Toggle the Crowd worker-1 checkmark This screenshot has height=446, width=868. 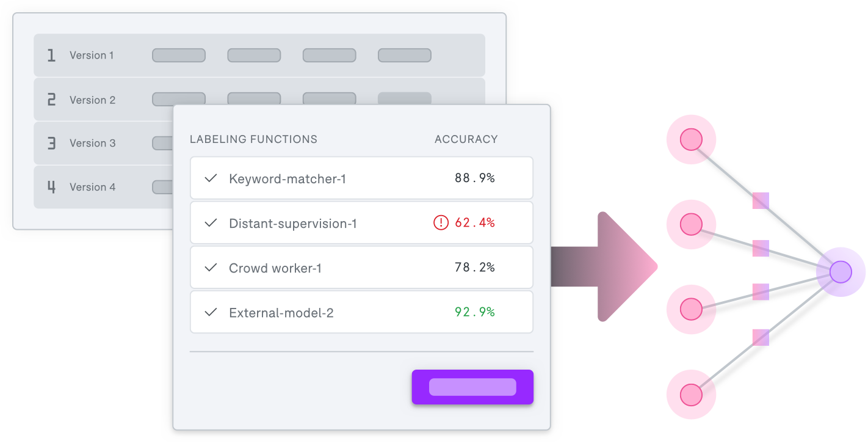coord(211,268)
